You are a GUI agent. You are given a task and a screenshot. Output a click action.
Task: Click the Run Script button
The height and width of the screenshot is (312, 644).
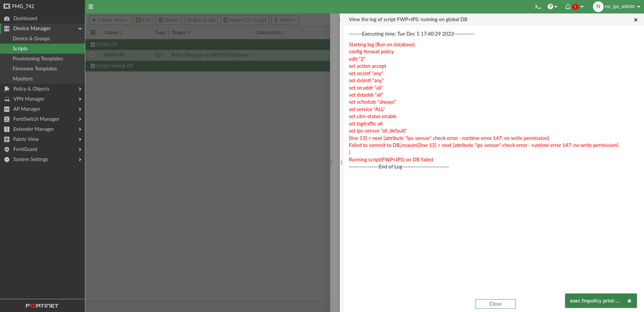[x=201, y=20]
